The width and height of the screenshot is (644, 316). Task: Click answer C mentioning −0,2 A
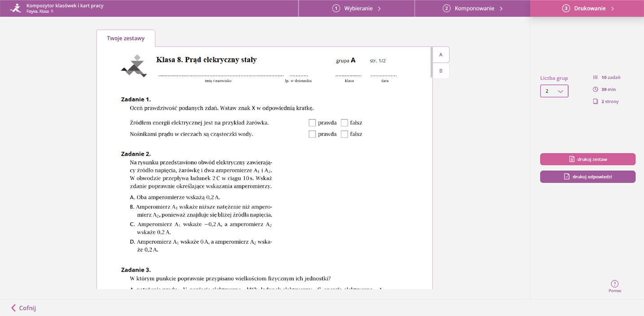(201, 228)
